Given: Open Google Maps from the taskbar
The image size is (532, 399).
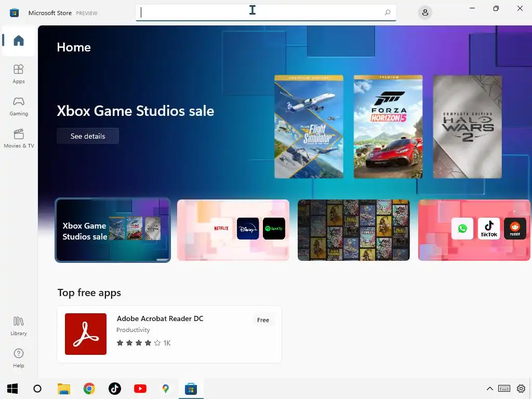Looking at the screenshot, I should click(166, 389).
